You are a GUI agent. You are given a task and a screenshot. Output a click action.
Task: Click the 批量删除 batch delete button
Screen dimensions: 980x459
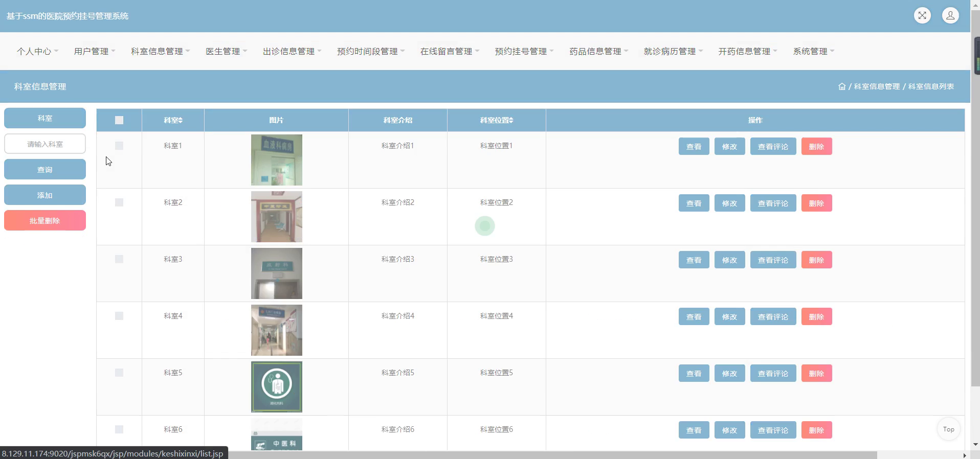pos(45,220)
